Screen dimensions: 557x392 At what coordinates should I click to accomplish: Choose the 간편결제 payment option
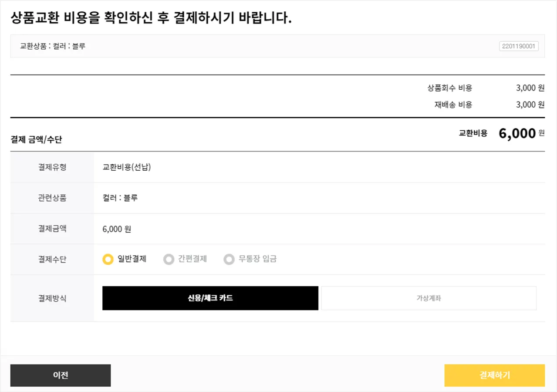[x=169, y=259]
